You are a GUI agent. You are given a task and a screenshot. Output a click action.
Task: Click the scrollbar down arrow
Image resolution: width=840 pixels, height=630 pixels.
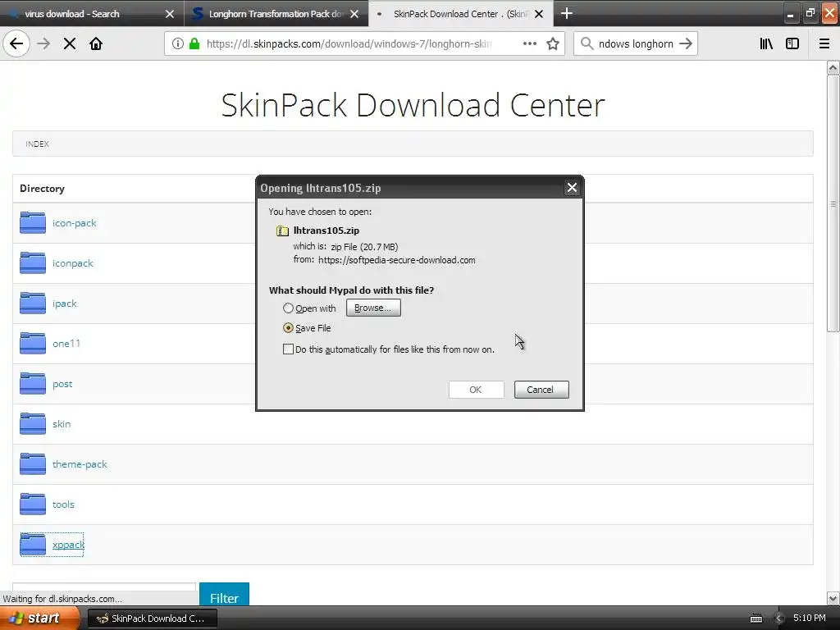[x=833, y=598]
